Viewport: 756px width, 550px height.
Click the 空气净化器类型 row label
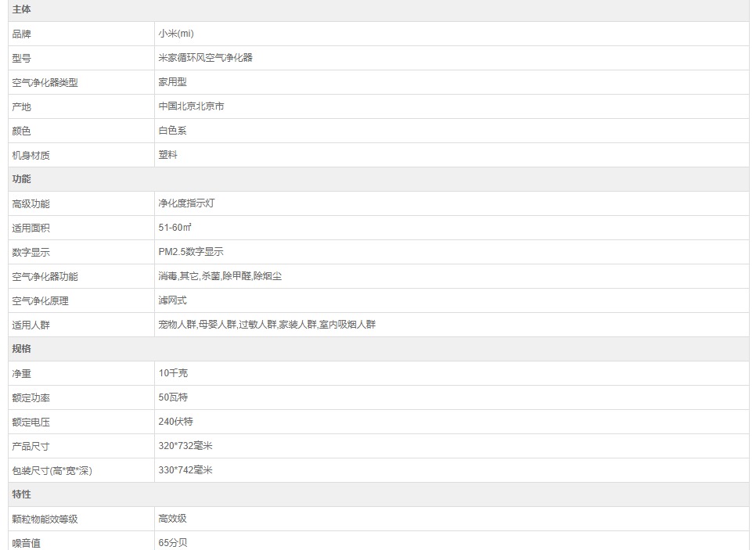[x=45, y=82]
